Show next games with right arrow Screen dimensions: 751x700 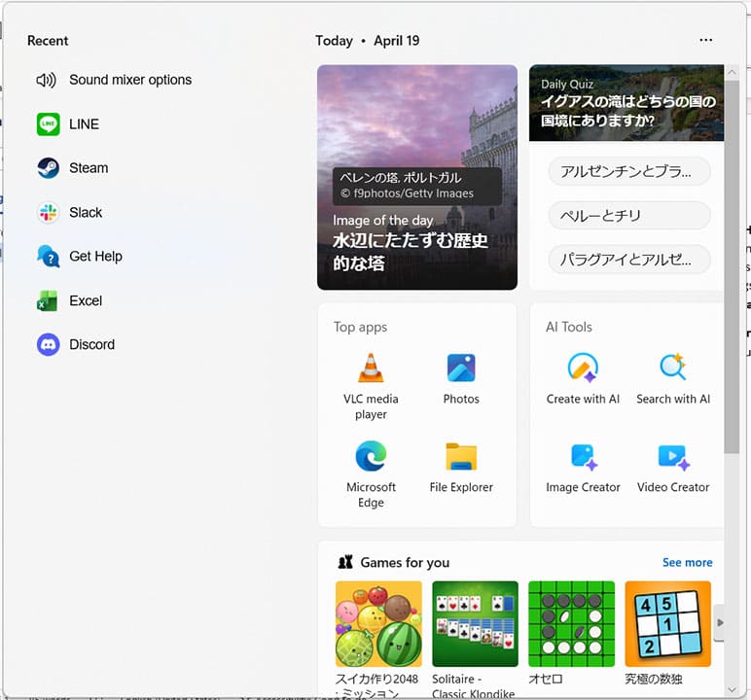click(720, 622)
